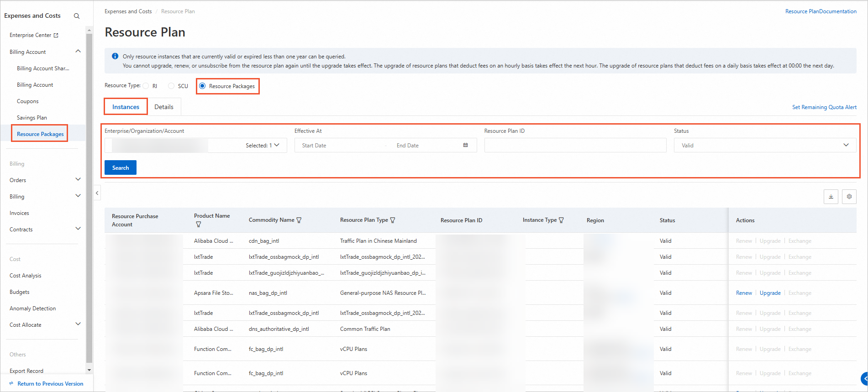The height and width of the screenshot is (392, 868).
Task: Open Savings Plan in the sidebar
Action: pos(32,118)
